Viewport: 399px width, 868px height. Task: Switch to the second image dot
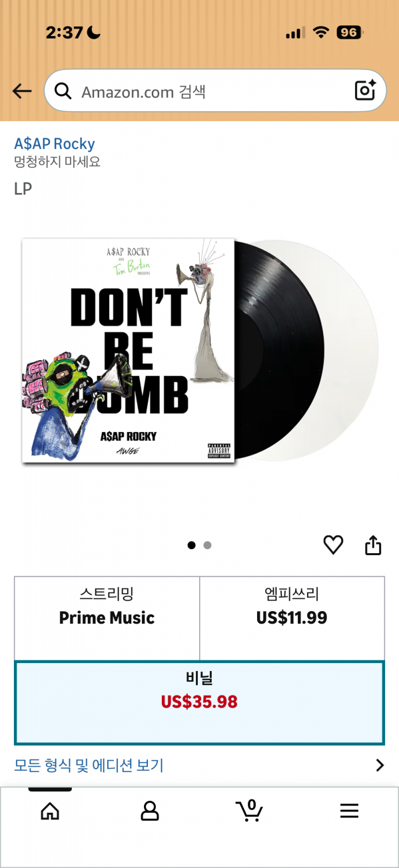click(x=207, y=545)
